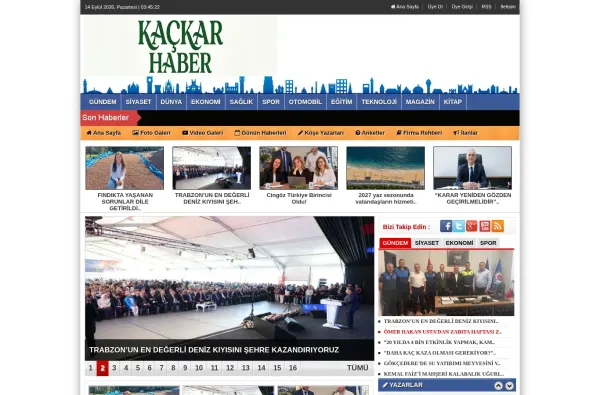This screenshot has height=395, width=600.
Task: Open Firma Rehberi
Action: click(x=419, y=133)
